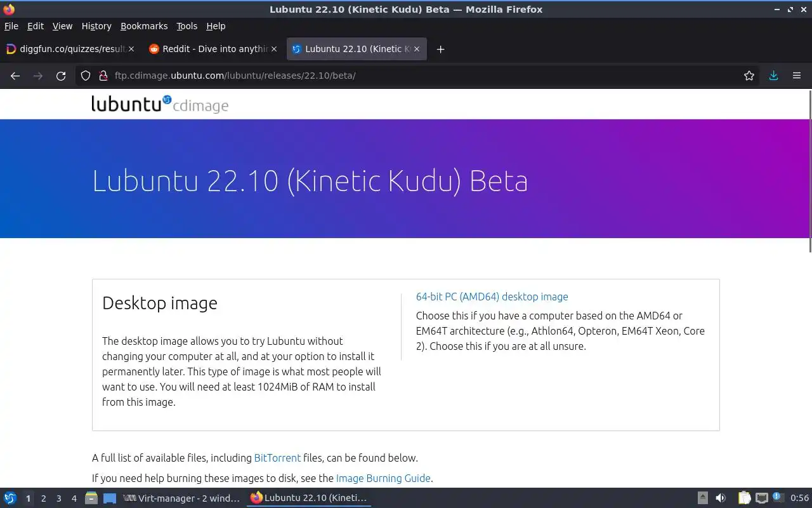Screen dimensions: 812x508
Task: Show site security padlock information
Action: pyautogui.click(x=103, y=76)
